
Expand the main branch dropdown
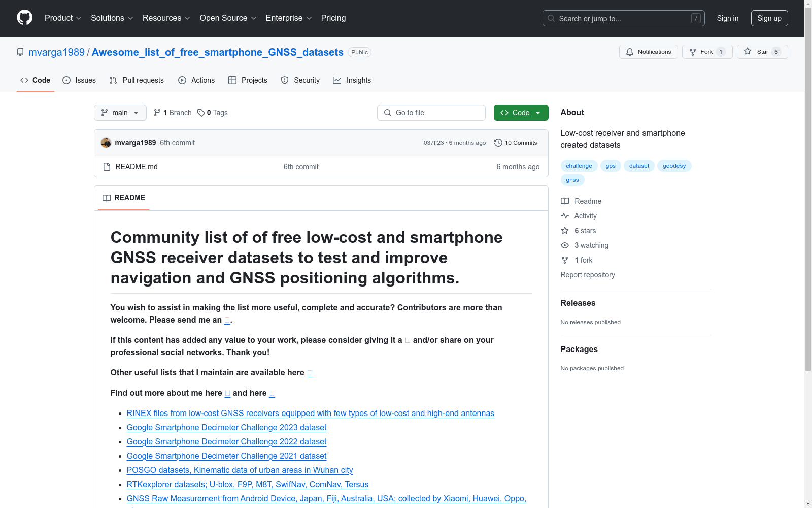(120, 113)
